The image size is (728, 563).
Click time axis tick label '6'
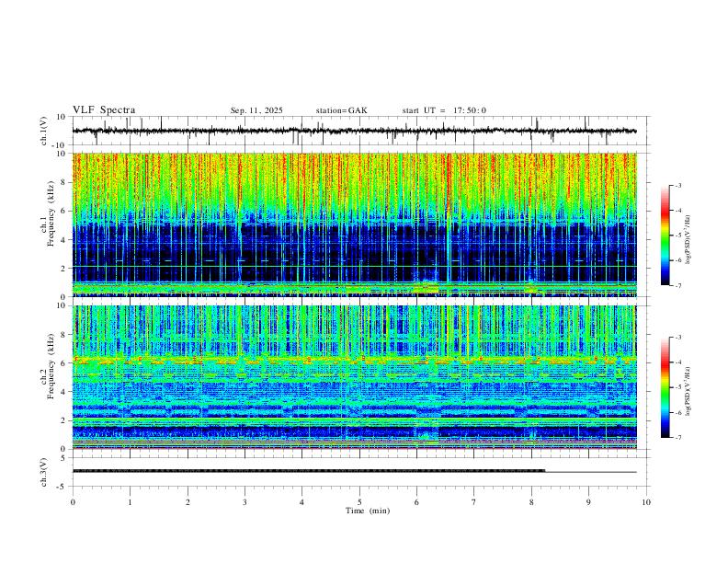point(416,502)
